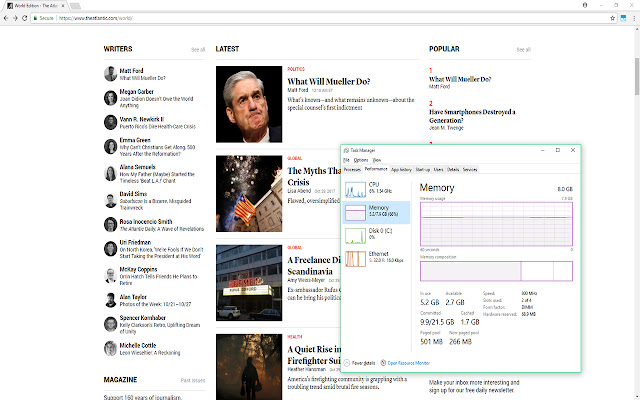The width and height of the screenshot is (640, 400).
Task: Click the address bar URL
Action: 96,18
